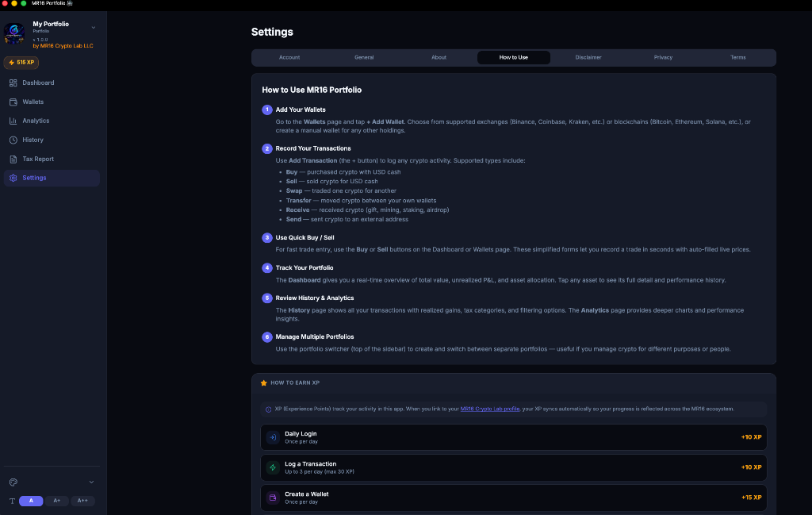Switch to the Account tab

[x=289, y=57]
